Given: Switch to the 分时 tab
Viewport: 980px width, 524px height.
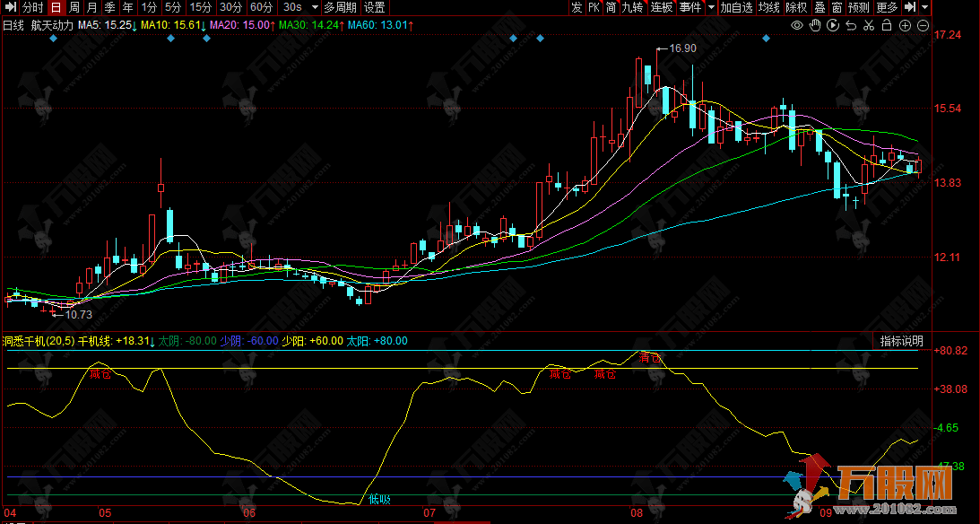Looking at the screenshot, I should coord(32,7).
